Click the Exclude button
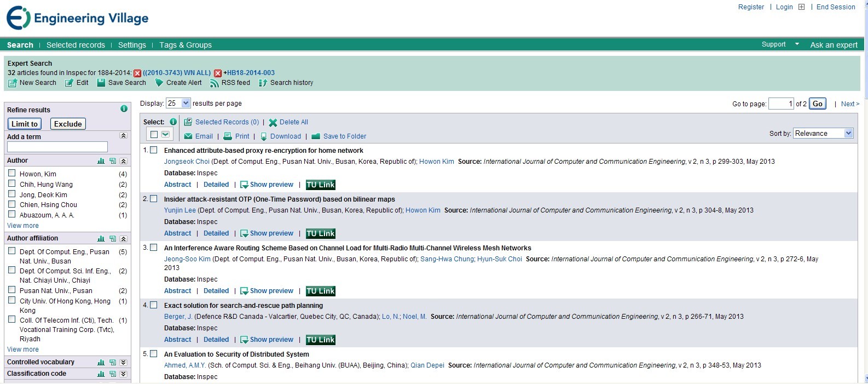Image resolution: width=868 pixels, height=384 pixels. point(68,124)
